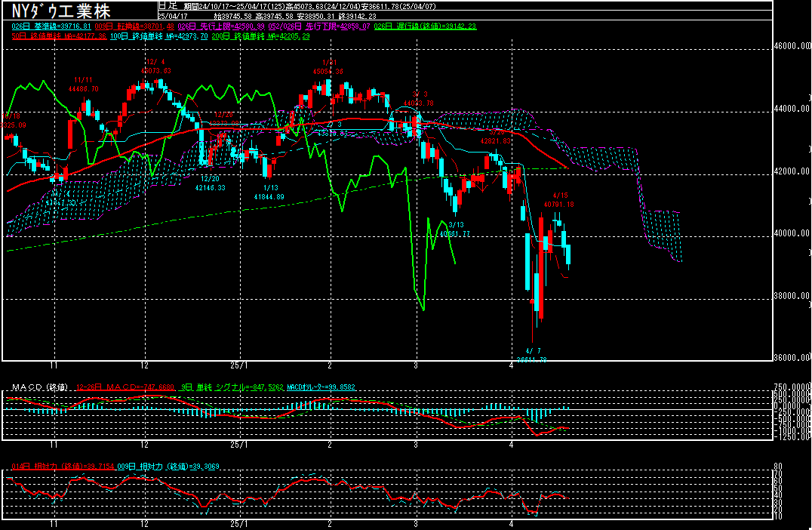Select the 9日 単純 シグナル legend
812x530 pixels.
pos(232,387)
